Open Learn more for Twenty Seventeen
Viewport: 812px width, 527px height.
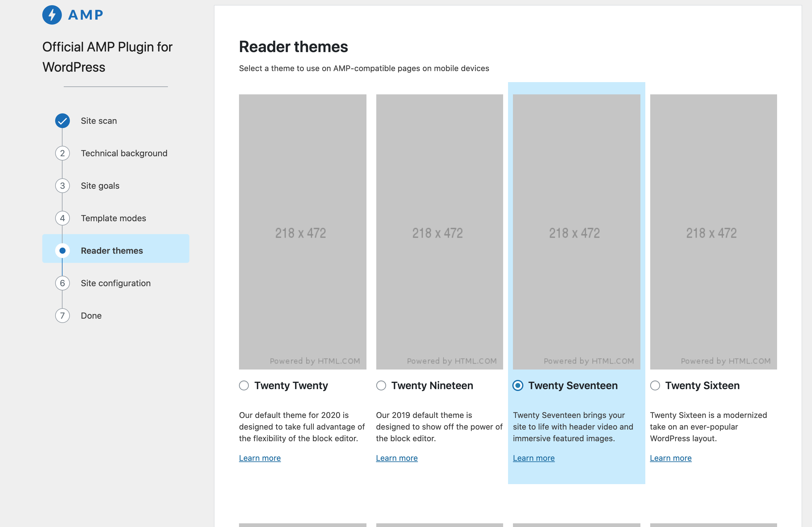click(534, 458)
